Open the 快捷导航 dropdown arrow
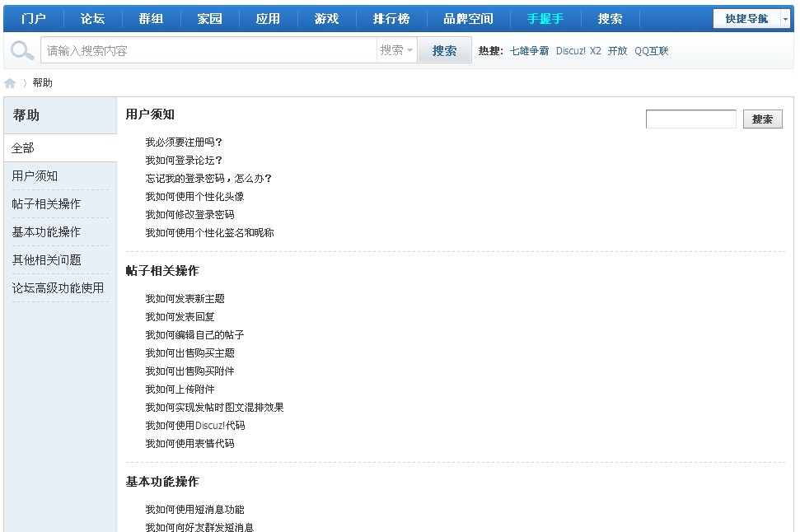The height and width of the screenshot is (532, 800). click(786, 19)
